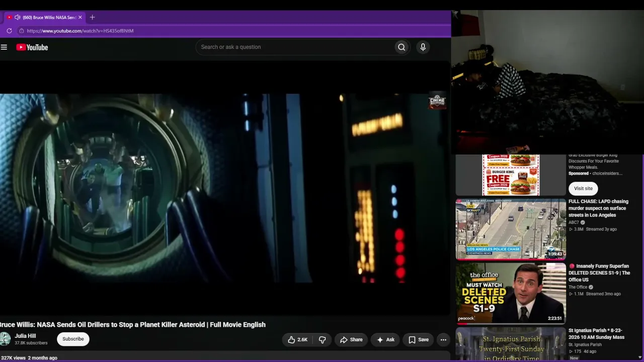Close the Bruce Willis YouTube tab
The height and width of the screenshot is (362, 644).
[x=80, y=17]
